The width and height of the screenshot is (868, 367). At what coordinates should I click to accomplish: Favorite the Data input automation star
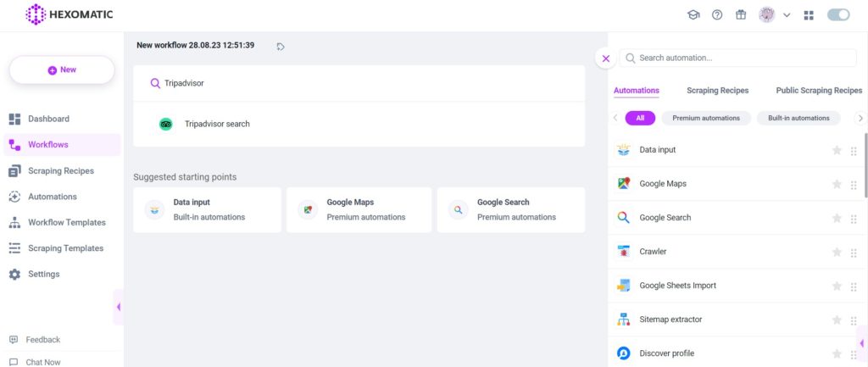(x=837, y=151)
